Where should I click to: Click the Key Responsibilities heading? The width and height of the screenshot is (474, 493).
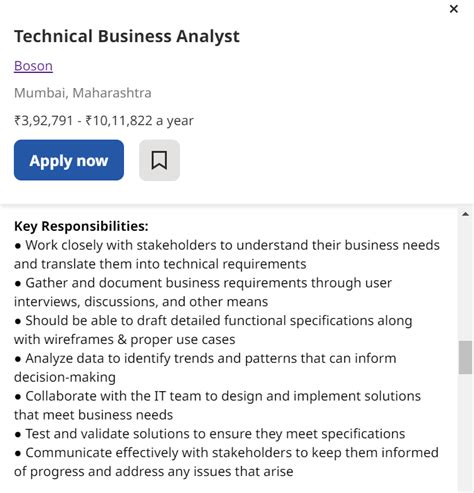(x=81, y=226)
